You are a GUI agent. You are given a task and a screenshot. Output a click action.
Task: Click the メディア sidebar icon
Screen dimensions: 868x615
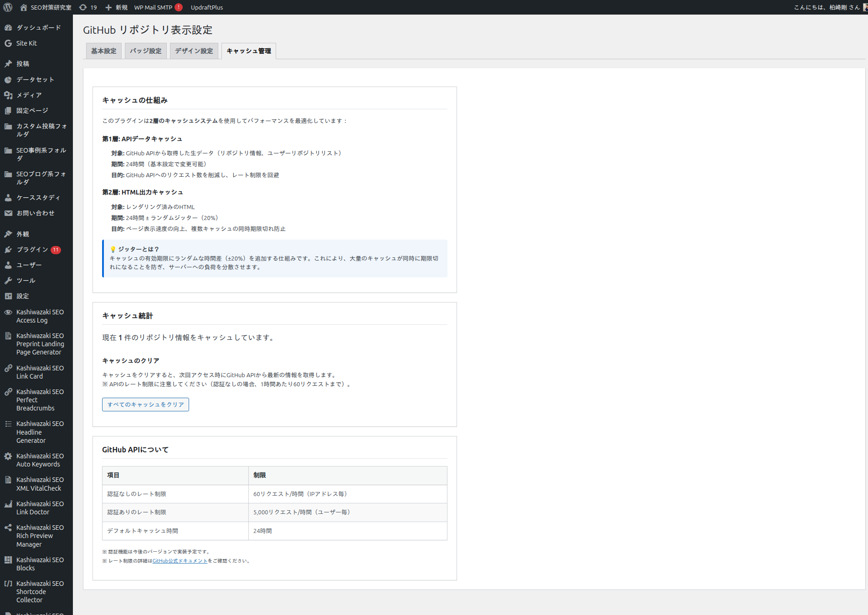tap(8, 95)
